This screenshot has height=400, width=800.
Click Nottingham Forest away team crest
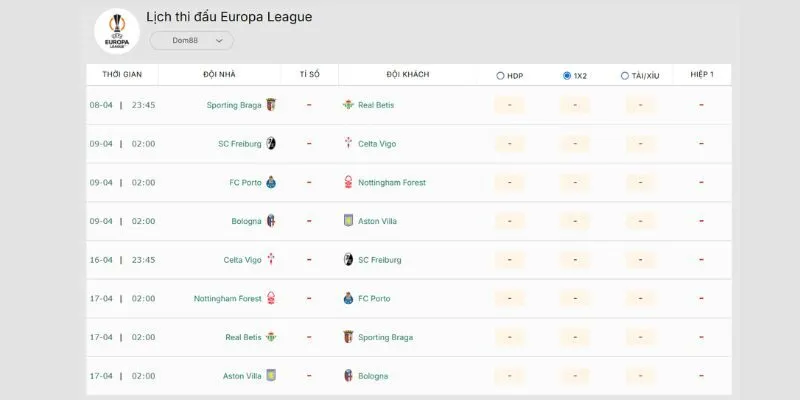[348, 182]
